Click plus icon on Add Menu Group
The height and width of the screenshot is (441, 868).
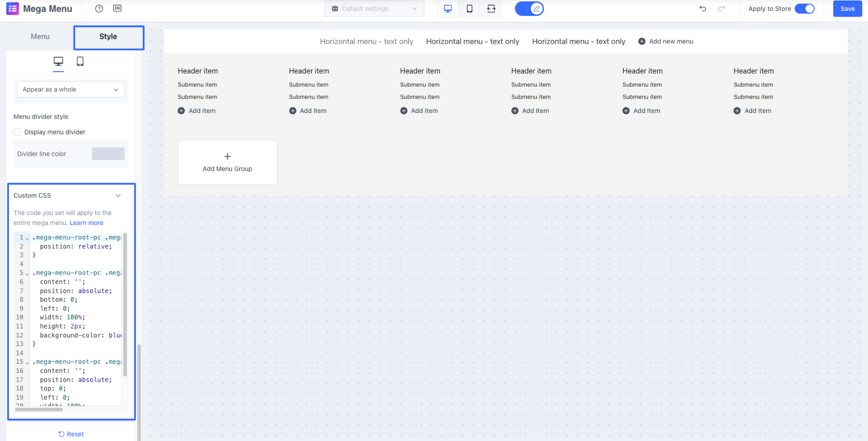pyautogui.click(x=227, y=156)
